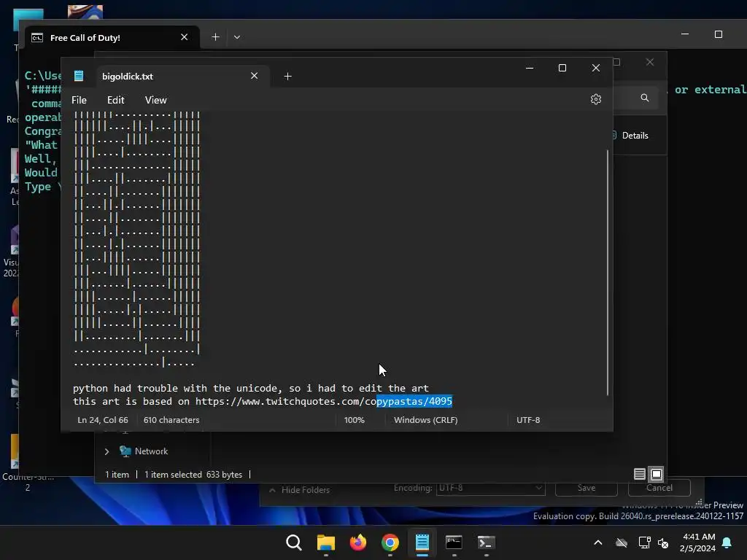The width and height of the screenshot is (747, 560).
Task: Open Windows Search from the taskbar
Action: coord(293,542)
